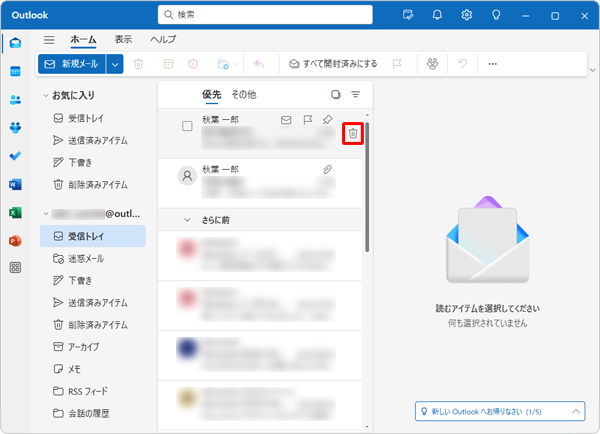Open the Mail icon in left sidebar
This screenshot has height=434, width=600.
pyautogui.click(x=15, y=43)
